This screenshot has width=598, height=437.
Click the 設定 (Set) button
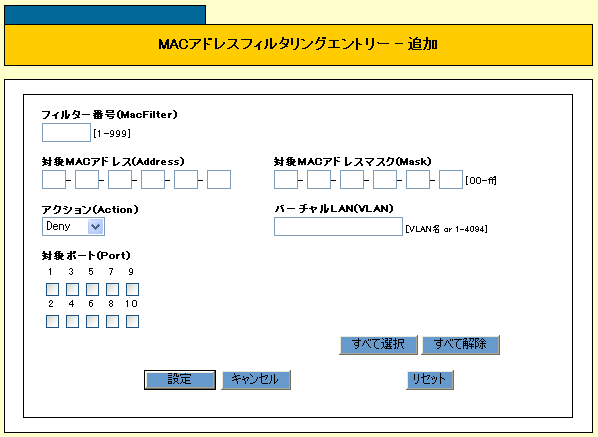[180, 380]
